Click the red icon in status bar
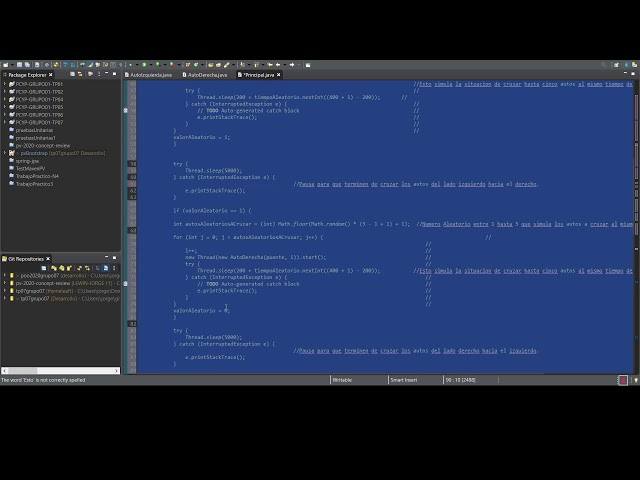The width and height of the screenshot is (640, 480). click(x=623, y=380)
